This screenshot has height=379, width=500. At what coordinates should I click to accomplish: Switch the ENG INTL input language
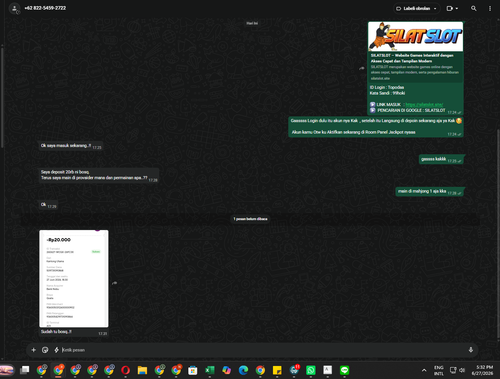pyautogui.click(x=439, y=370)
